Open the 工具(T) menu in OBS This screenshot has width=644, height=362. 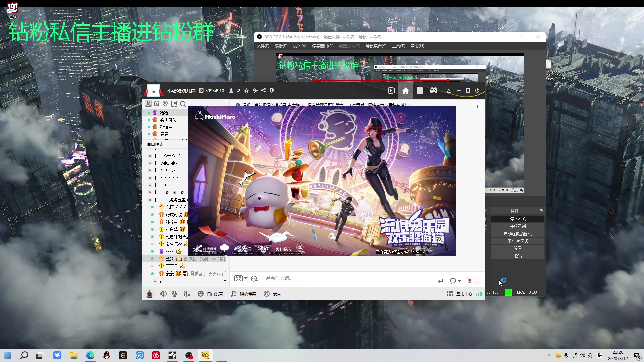pyautogui.click(x=398, y=46)
